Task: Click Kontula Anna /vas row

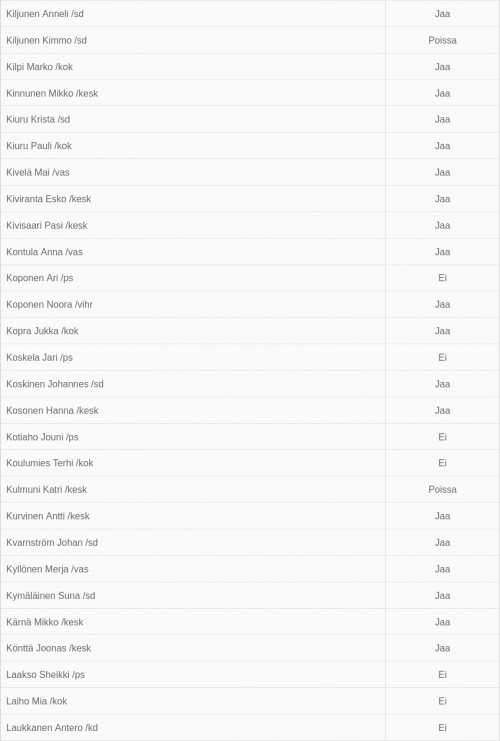Action: 250,252
